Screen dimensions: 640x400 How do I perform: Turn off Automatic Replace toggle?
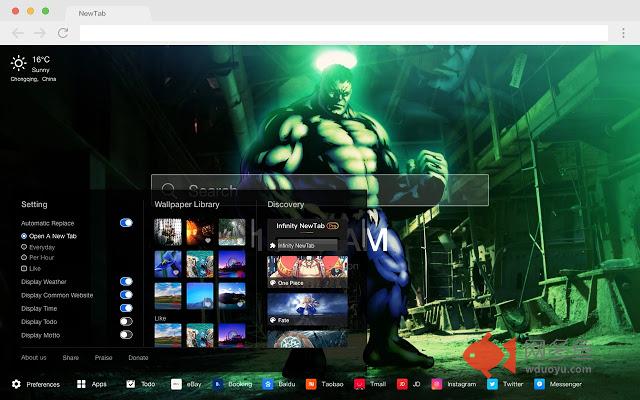pos(126,223)
